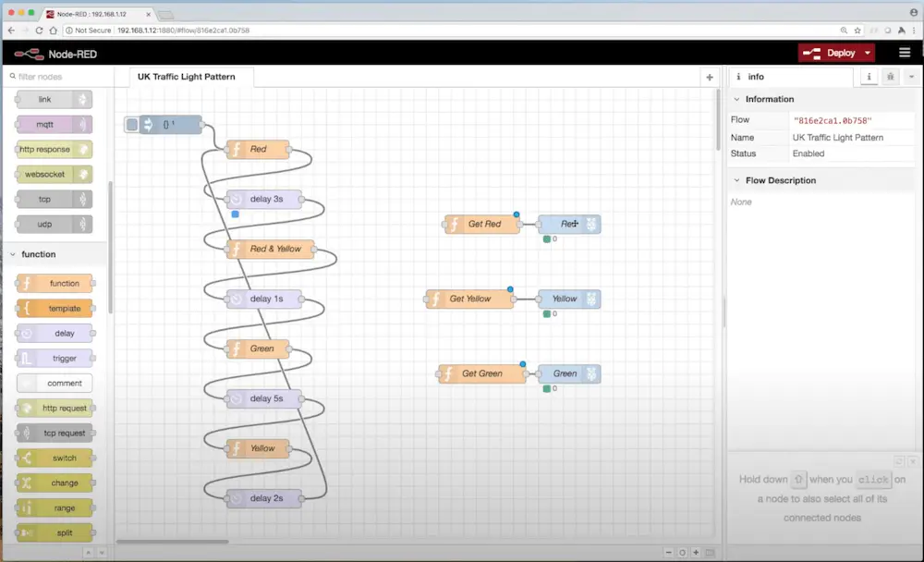Select the http request node in the palette
The image size is (924, 562).
click(x=55, y=408)
